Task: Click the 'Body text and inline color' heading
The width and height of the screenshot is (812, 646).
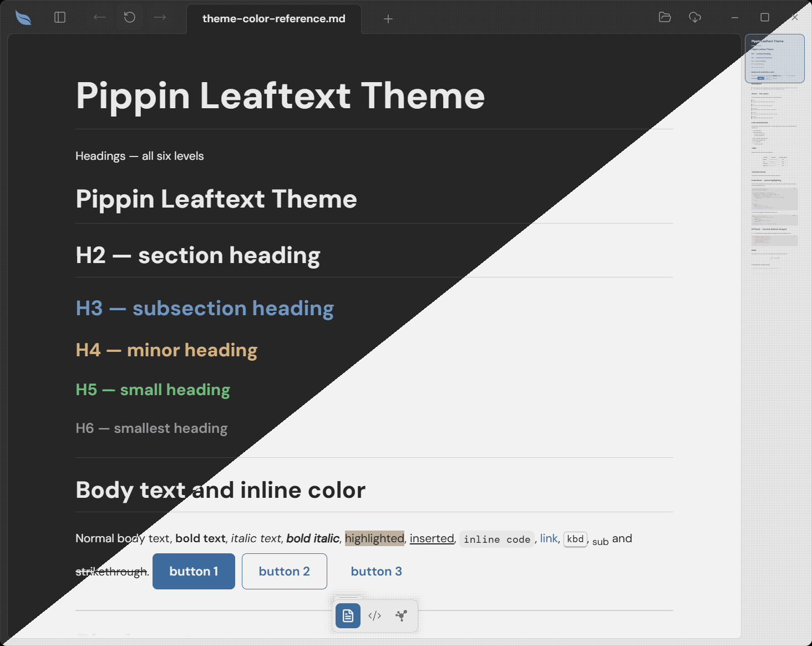Action: click(x=221, y=490)
